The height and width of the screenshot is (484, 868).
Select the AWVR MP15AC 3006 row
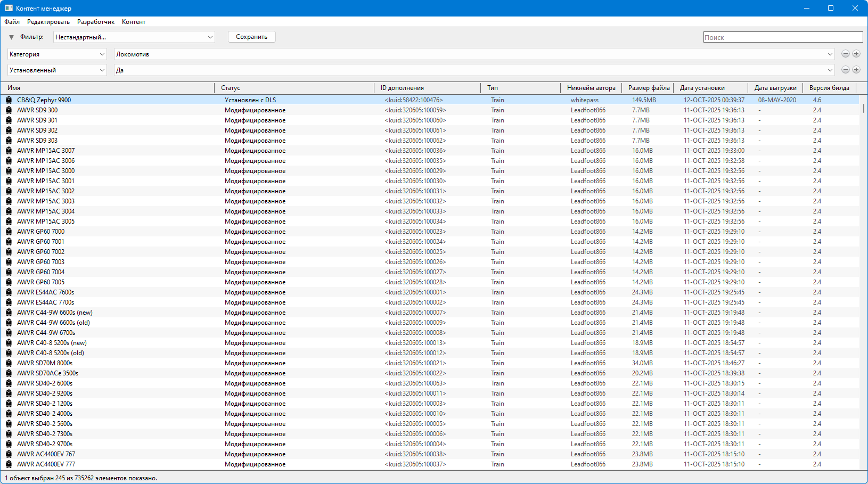(429, 161)
